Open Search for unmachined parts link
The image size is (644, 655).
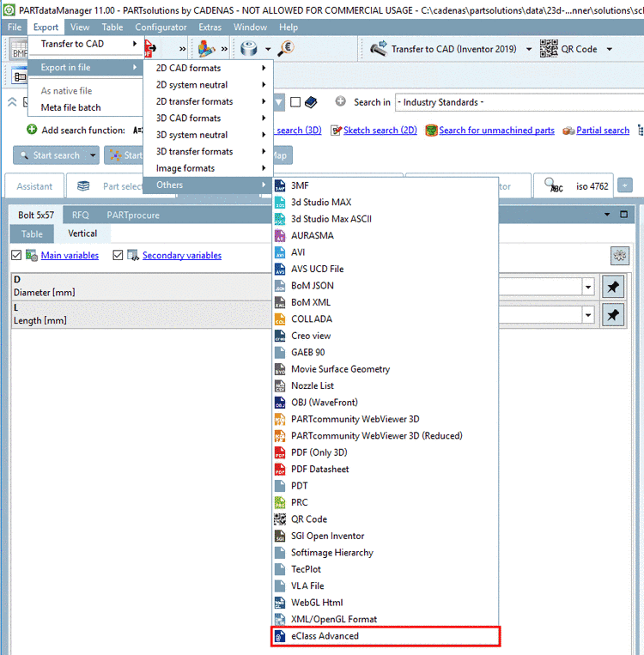496,130
